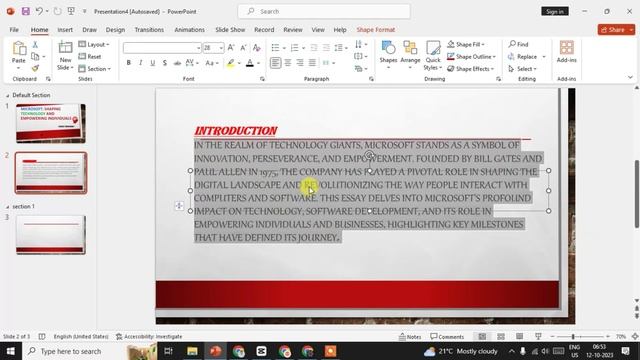Toggle Bold formatting
This screenshot has height=360, width=640.
tap(129, 63)
